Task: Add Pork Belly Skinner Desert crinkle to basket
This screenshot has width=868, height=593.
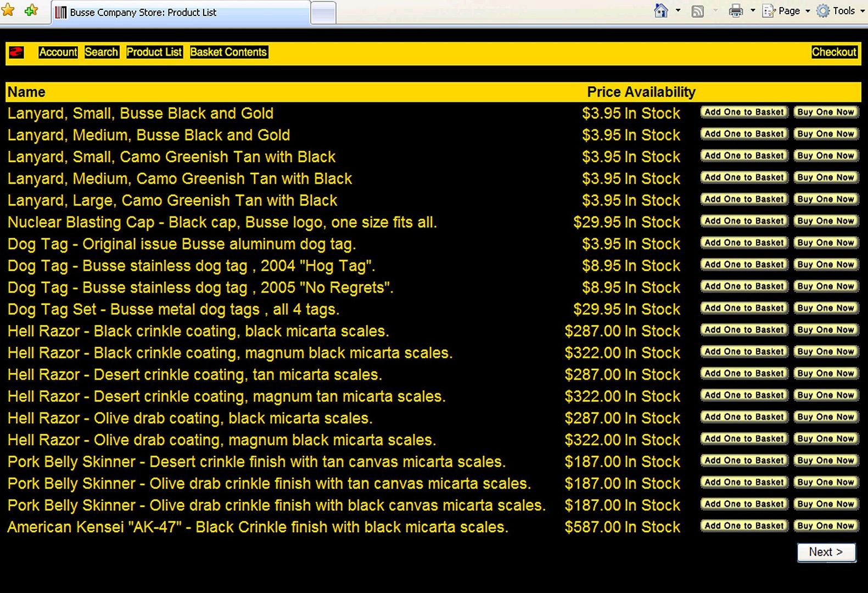Action: click(x=744, y=461)
